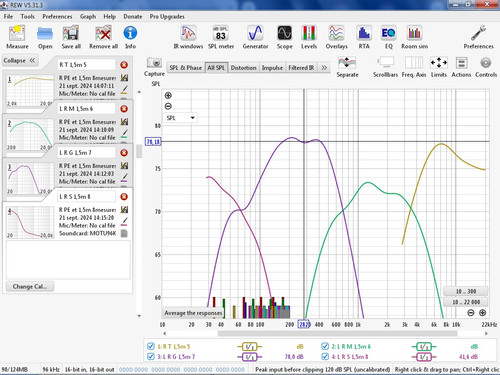Open the File menu
The height and width of the screenshot is (375, 500).
(8, 16)
